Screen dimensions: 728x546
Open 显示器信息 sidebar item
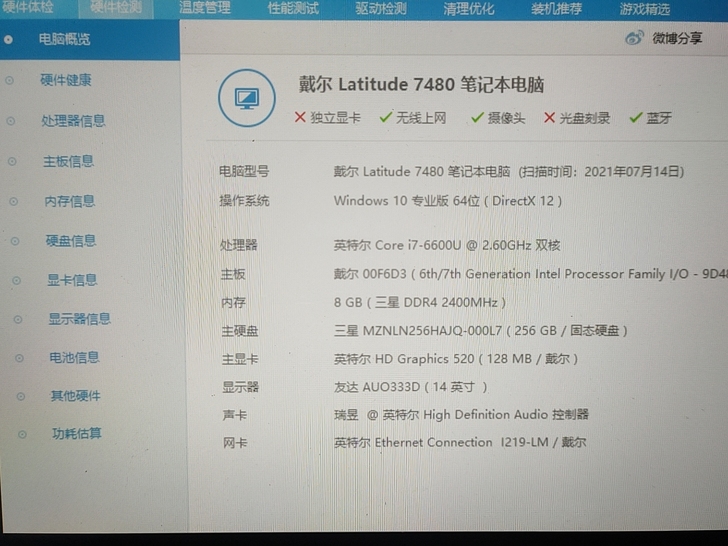(x=79, y=319)
